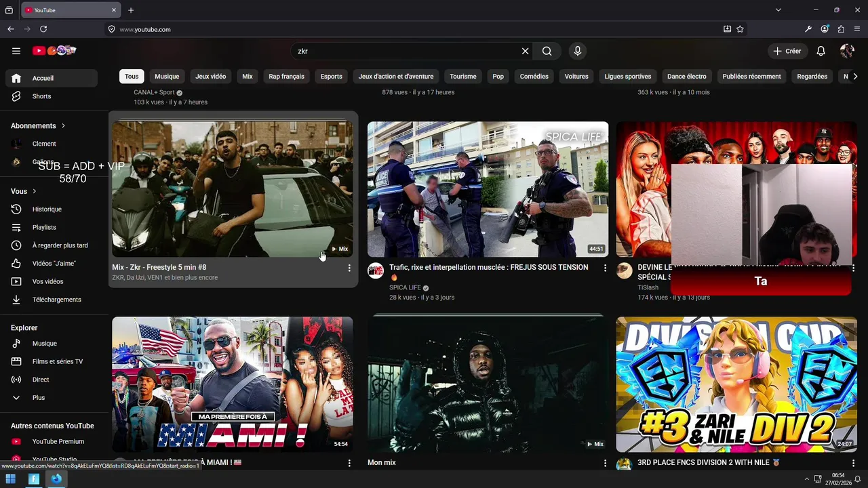868x488 pixels.
Task: Open Direct under Explorer
Action: 52,380
